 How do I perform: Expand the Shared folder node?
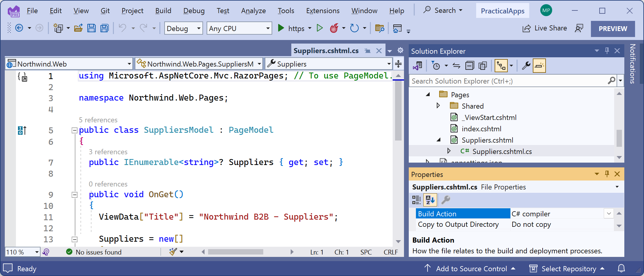coord(438,106)
